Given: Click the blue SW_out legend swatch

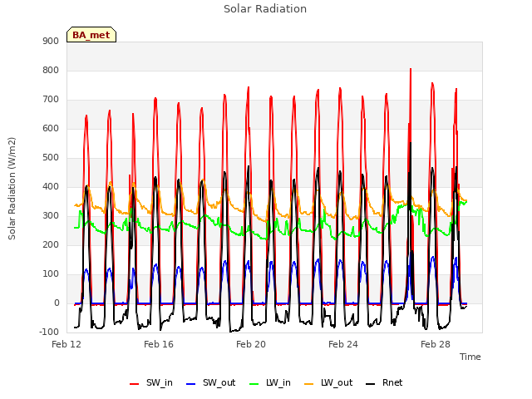Looking at the screenshot, I should click(191, 384).
